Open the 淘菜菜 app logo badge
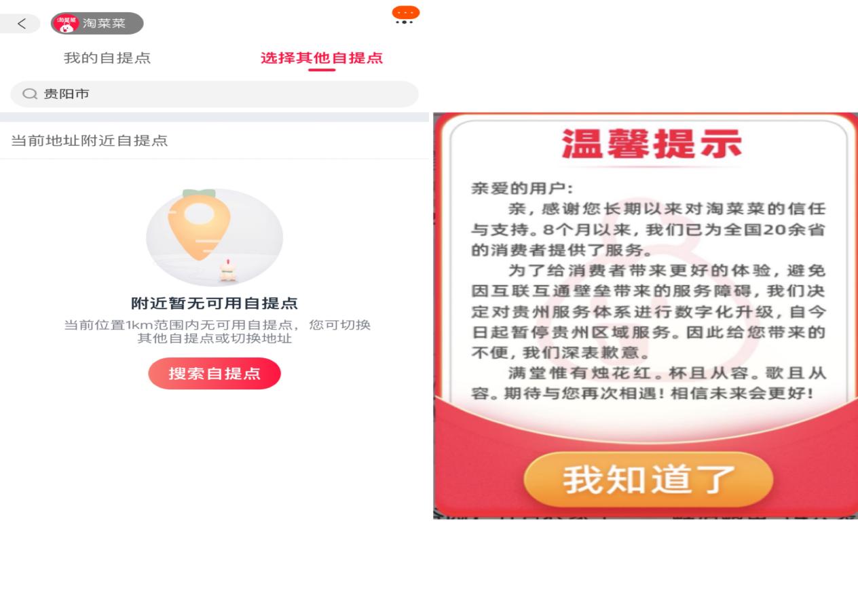 (x=65, y=23)
